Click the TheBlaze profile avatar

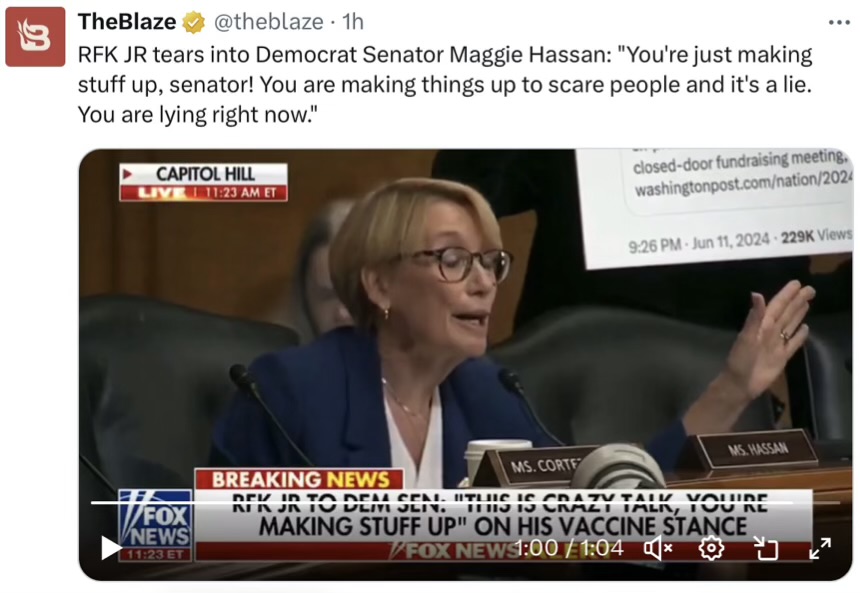[x=35, y=37]
